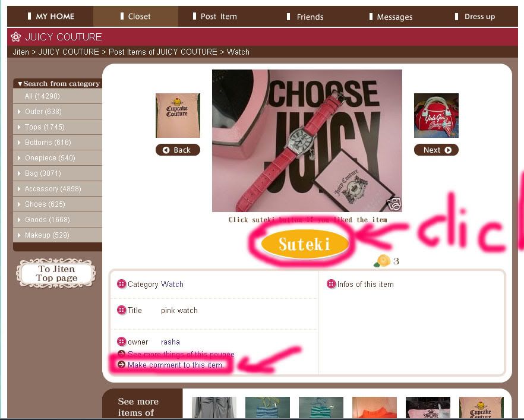524x420 pixels.
Task: Open the Messages tab
Action: 391,17
